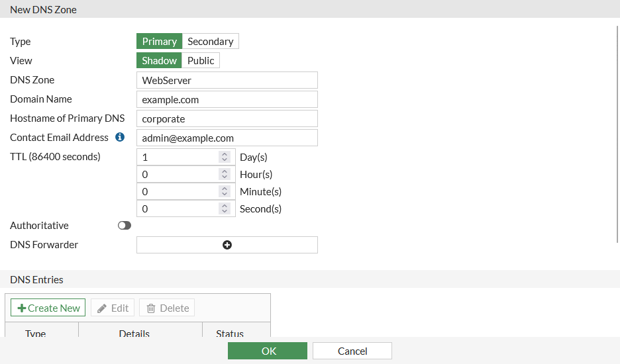Select Secondary zone type
Viewport: 620px width, 364px height.
(x=210, y=41)
